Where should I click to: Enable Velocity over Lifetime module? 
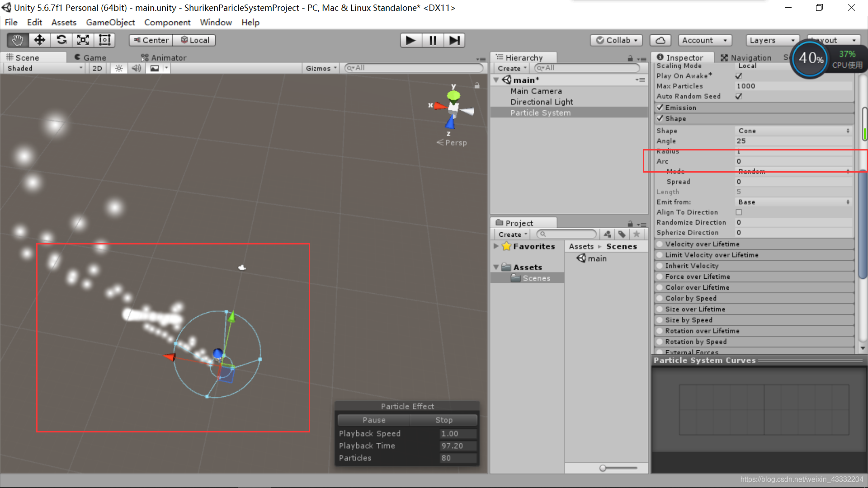click(660, 244)
